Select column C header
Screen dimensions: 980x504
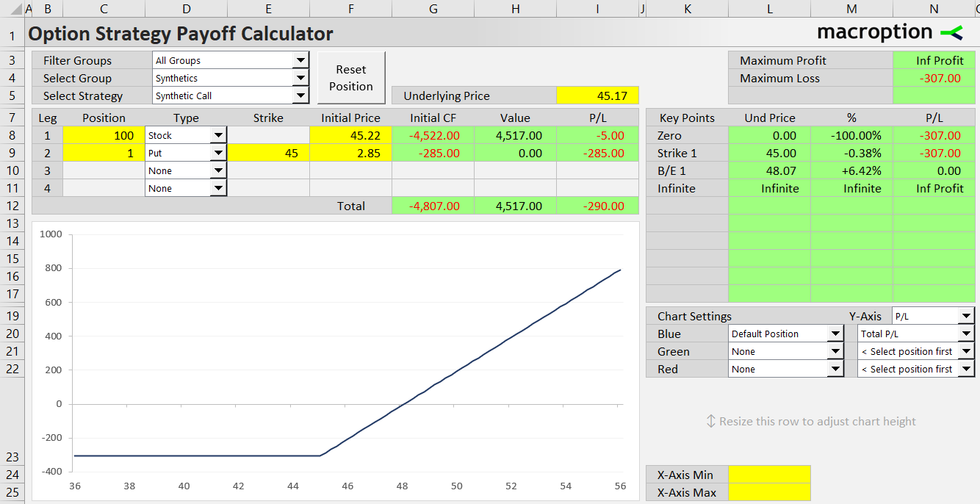(104, 9)
